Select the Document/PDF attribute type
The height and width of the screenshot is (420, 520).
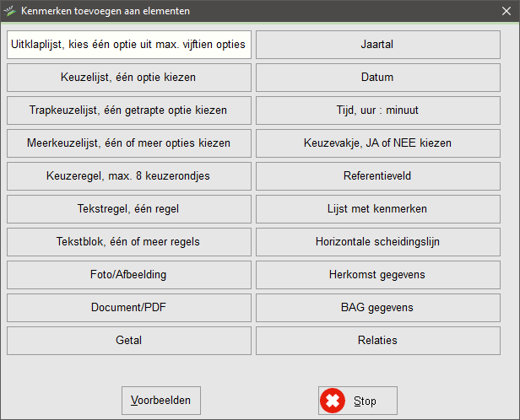(x=129, y=308)
